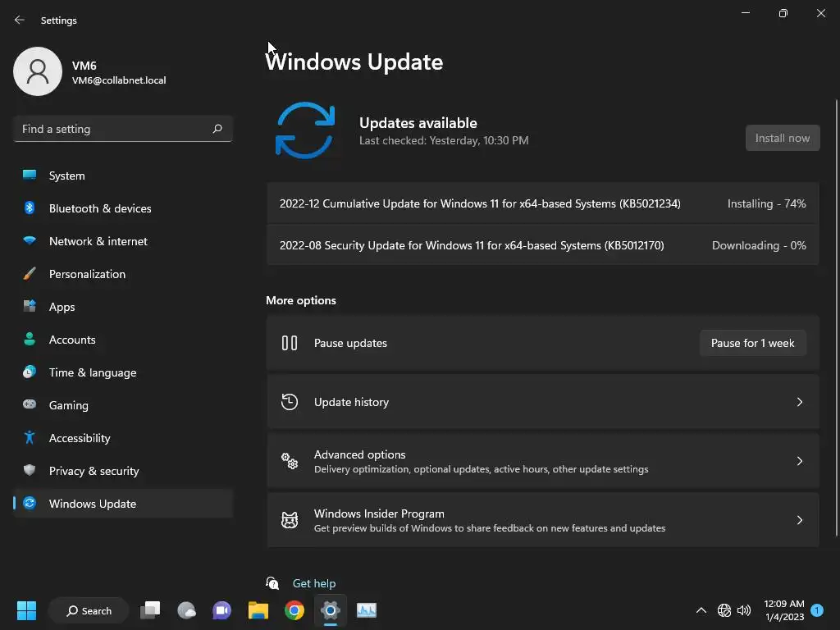Open Accounts settings category
The width and height of the screenshot is (840, 630).
[x=123, y=339]
